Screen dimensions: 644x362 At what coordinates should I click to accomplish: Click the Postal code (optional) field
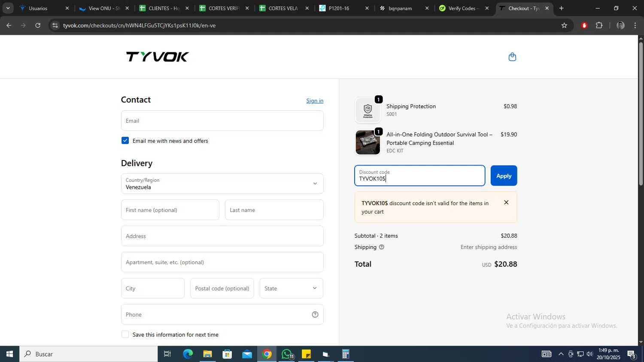coord(222,288)
